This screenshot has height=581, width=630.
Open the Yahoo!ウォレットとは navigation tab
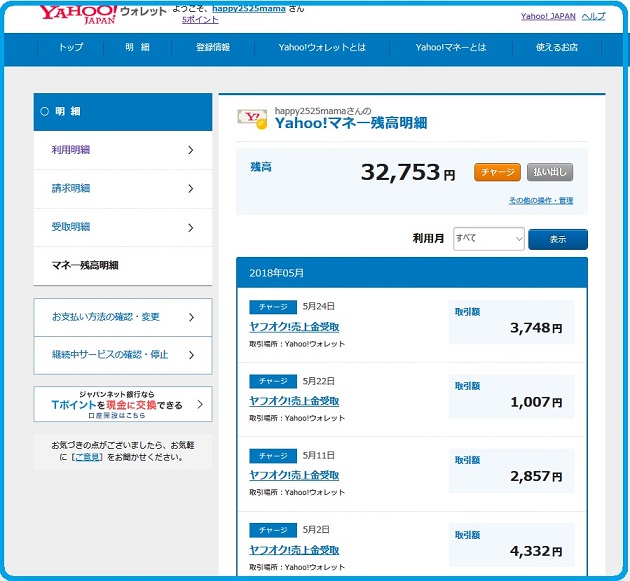point(322,47)
